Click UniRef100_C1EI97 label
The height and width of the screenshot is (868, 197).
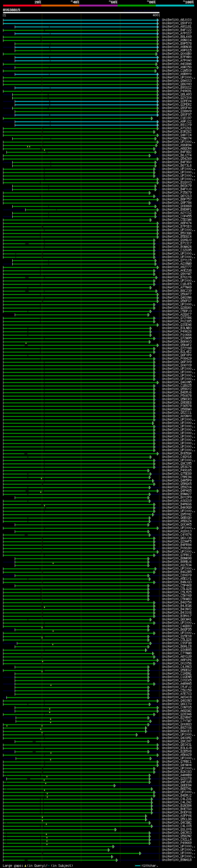point(177,118)
